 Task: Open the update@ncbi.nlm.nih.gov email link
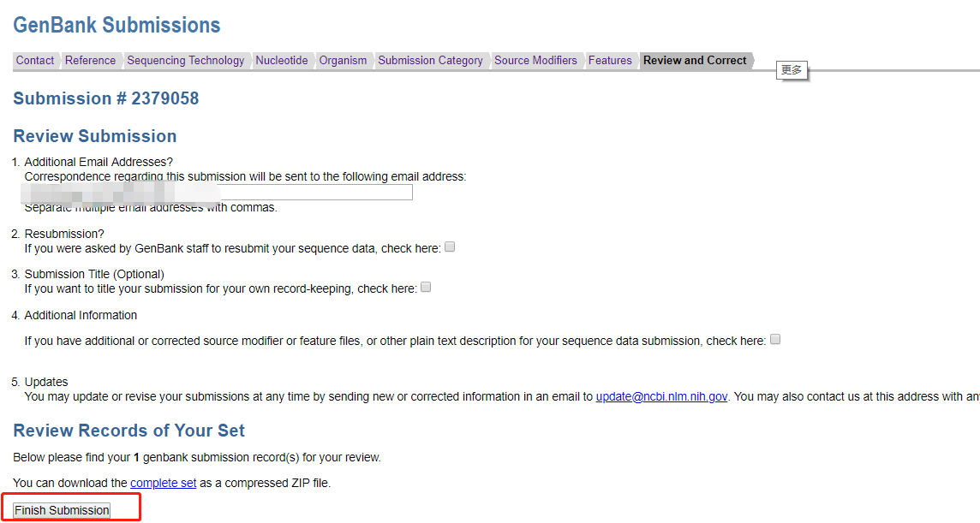pos(661,397)
